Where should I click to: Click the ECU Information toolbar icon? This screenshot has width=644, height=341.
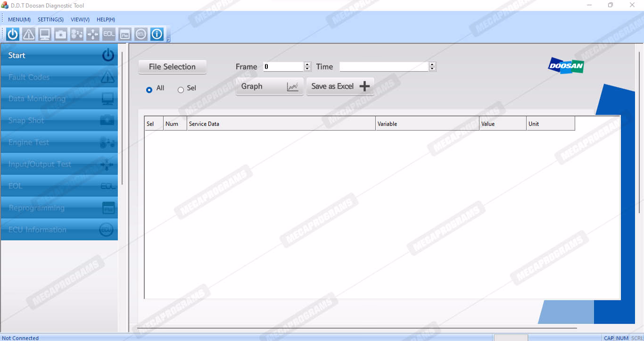(141, 34)
